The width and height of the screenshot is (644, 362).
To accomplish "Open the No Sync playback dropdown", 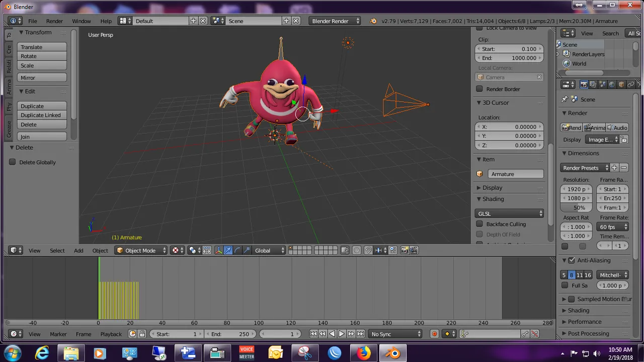I will (x=395, y=334).
